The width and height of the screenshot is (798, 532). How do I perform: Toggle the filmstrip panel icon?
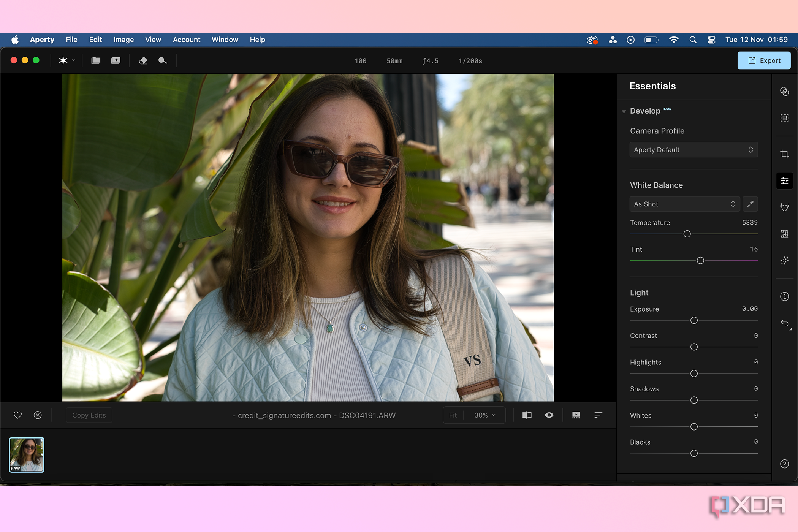pyautogui.click(x=576, y=415)
